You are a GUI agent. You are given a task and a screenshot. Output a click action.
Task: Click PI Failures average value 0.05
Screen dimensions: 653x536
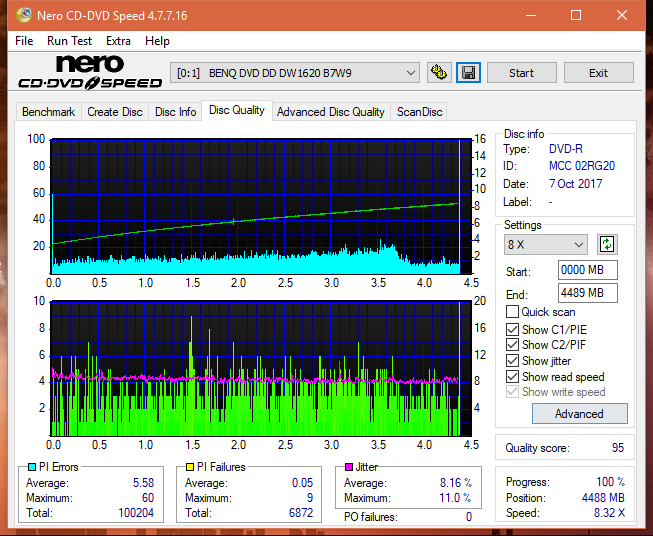[x=302, y=483]
